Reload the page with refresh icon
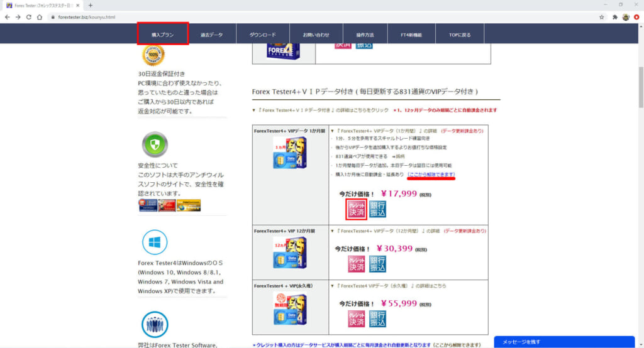Viewport: 644px width, 348px height. pyautogui.click(x=29, y=17)
